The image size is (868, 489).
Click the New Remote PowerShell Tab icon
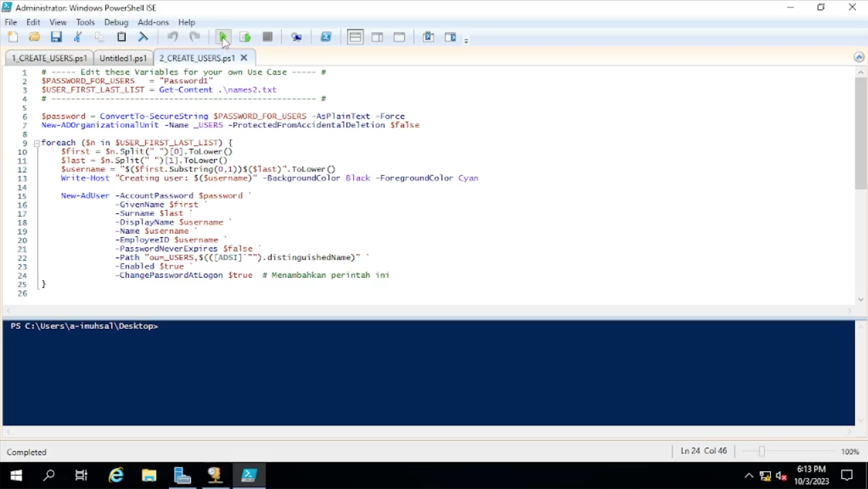(x=297, y=37)
